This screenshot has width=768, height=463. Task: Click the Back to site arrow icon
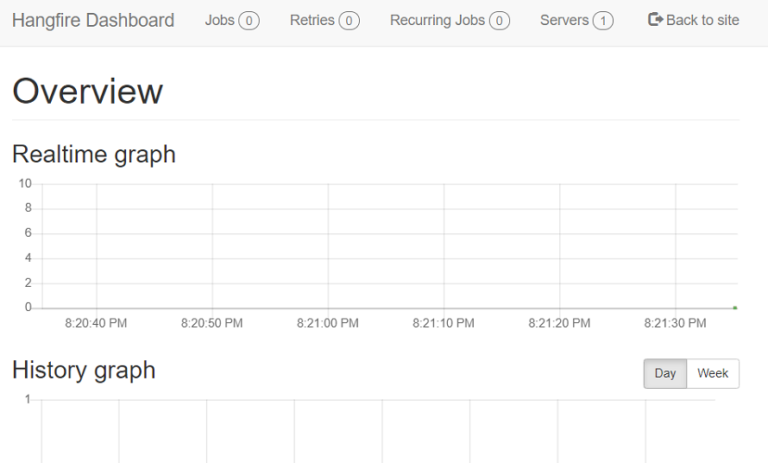pyautogui.click(x=655, y=20)
